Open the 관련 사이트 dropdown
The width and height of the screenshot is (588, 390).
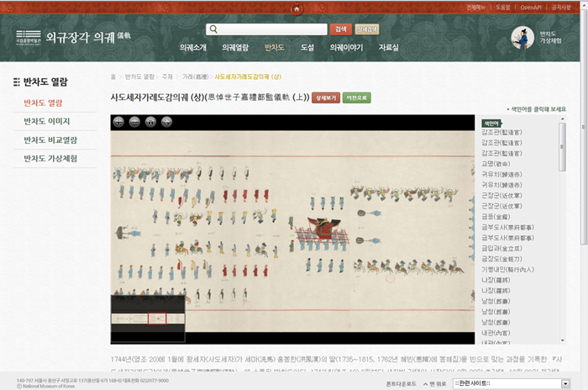511,383
